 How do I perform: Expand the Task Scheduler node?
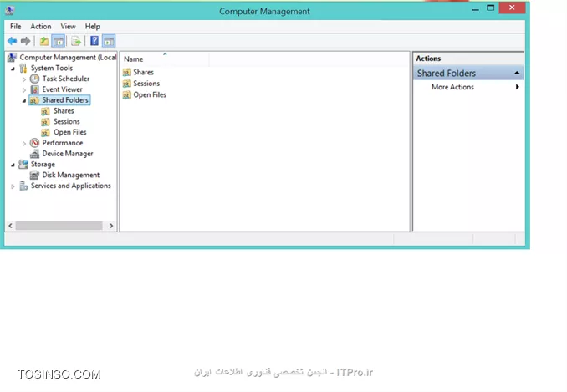[x=24, y=79]
